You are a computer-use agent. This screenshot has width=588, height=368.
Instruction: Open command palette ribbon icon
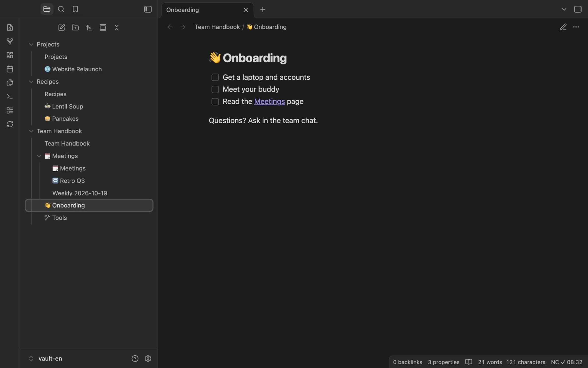10,97
